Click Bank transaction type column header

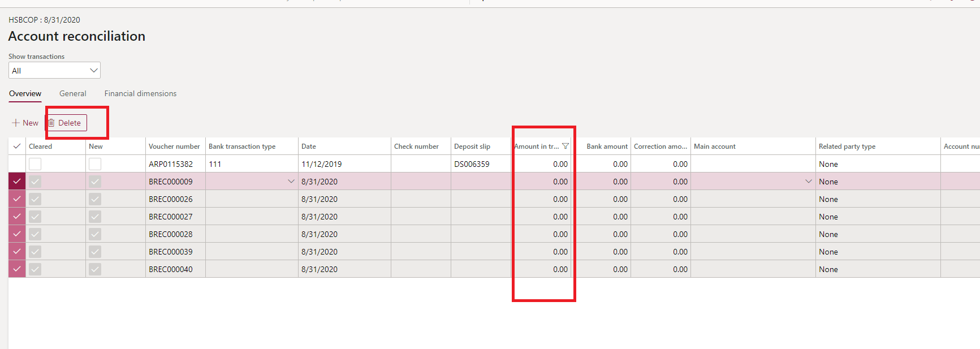point(252,146)
